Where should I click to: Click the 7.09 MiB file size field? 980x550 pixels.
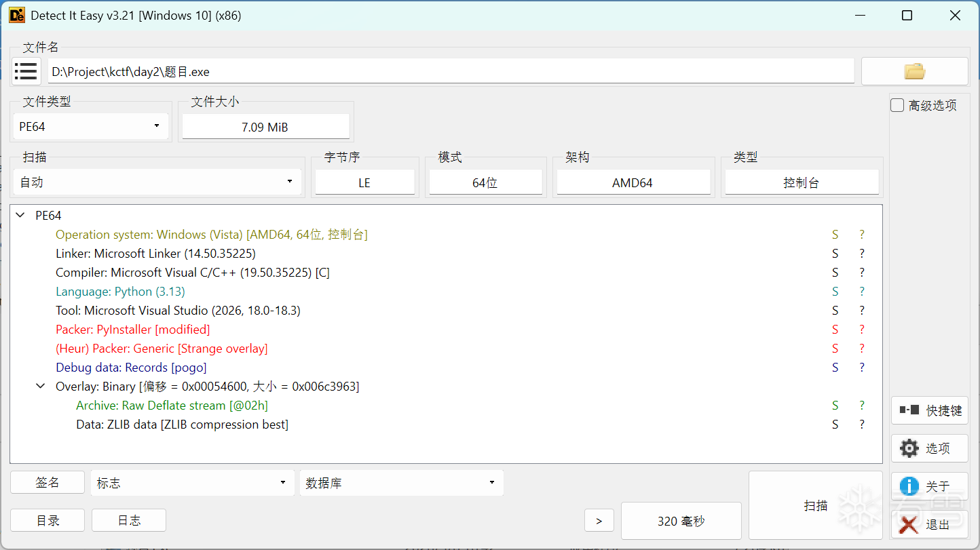click(x=265, y=127)
